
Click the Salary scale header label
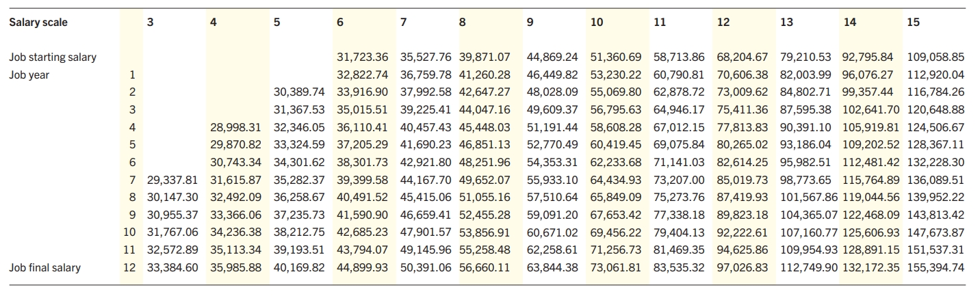tap(39, 23)
